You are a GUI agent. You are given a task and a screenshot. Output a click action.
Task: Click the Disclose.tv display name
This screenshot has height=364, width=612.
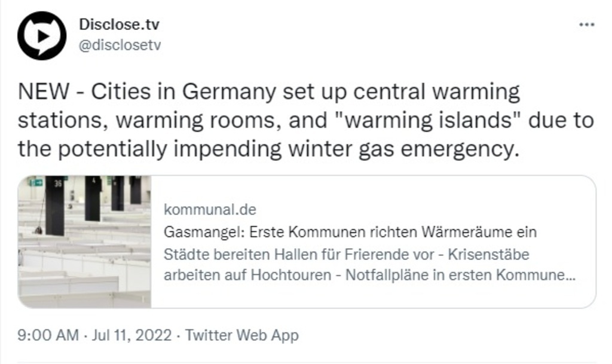pos(120,25)
